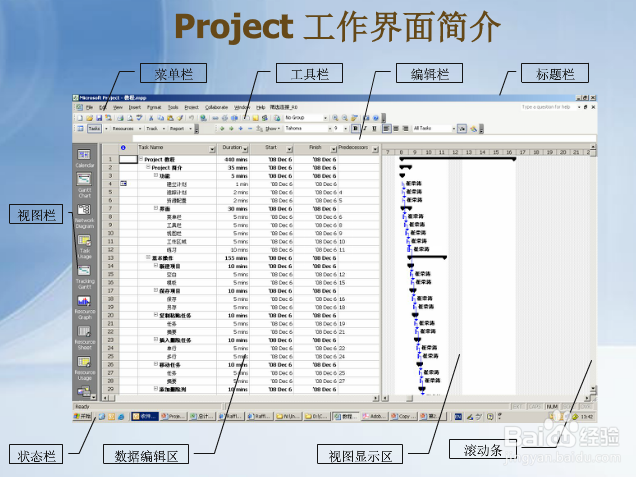Click the Windows Start button 开始
The width and height of the screenshot is (636, 477).
[x=83, y=416]
